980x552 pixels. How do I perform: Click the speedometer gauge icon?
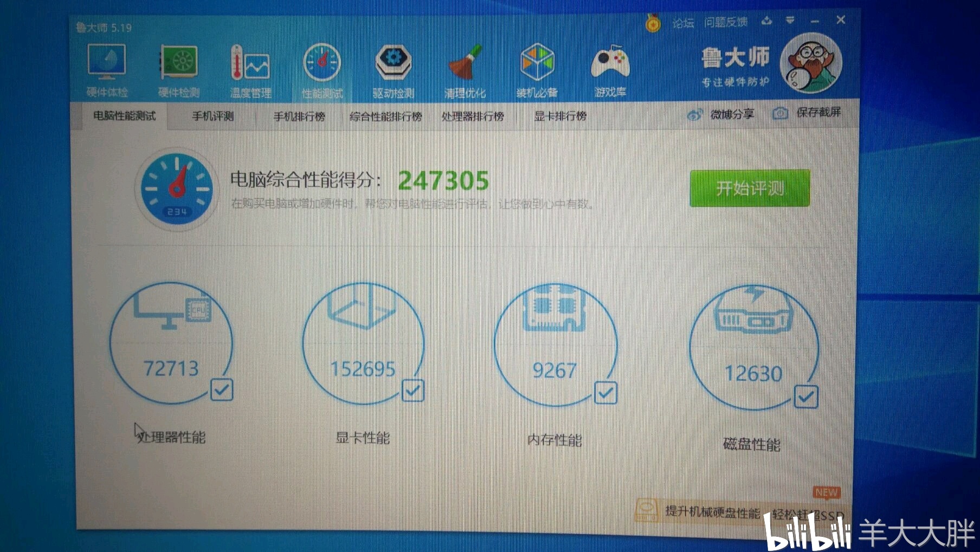click(177, 189)
